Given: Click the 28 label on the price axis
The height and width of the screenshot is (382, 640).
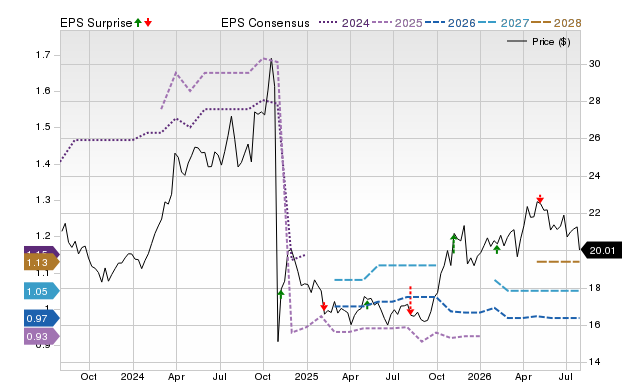Looking at the screenshot, I should pos(595,101).
